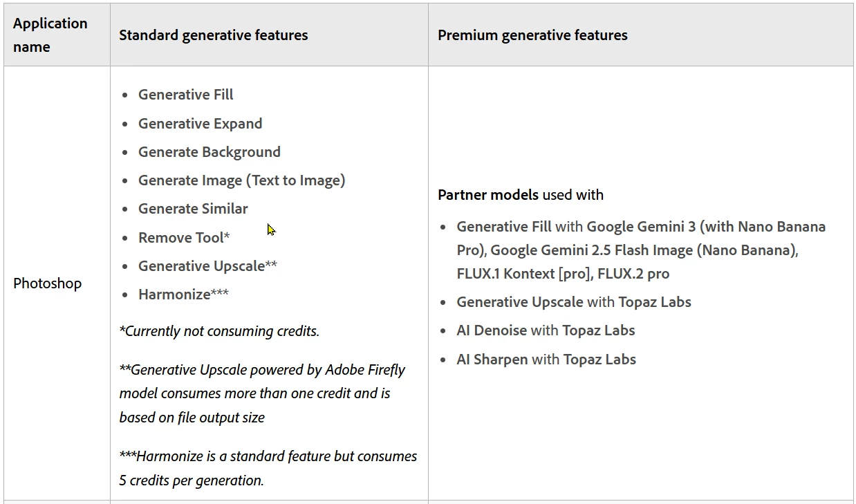Click the Standard generative features header
This screenshot has height=504, width=856.
[214, 35]
